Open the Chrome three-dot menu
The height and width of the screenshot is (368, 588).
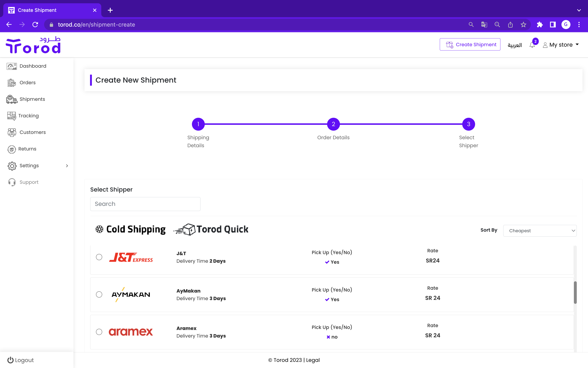(579, 25)
